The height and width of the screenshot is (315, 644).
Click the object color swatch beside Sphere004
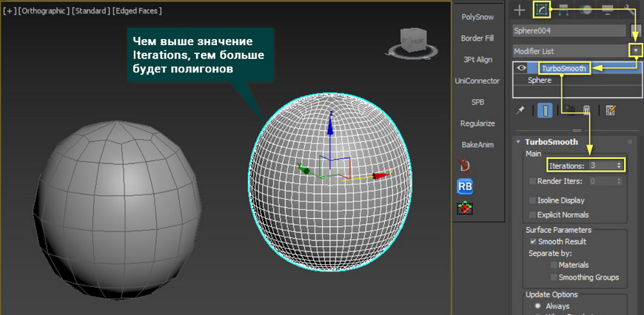point(636,31)
